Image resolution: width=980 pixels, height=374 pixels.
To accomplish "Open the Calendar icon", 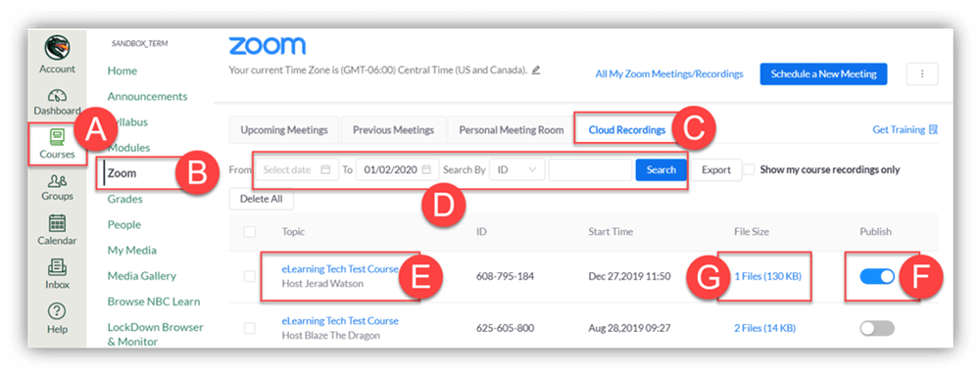I will 57,222.
